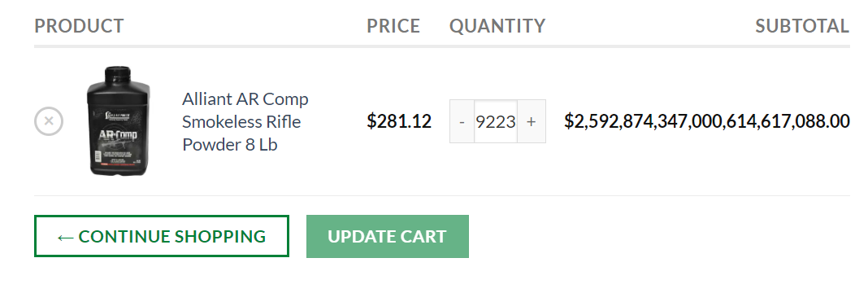Decrease quantity with the minus button
The height and width of the screenshot is (293, 868).
[x=462, y=121]
